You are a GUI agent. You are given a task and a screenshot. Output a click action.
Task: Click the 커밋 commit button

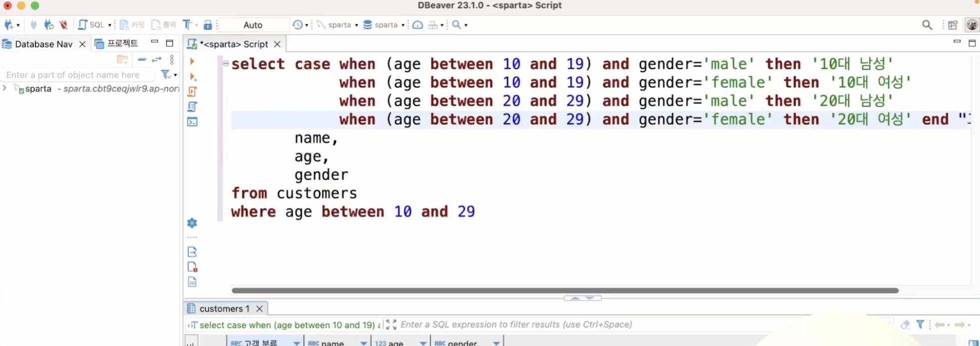click(132, 24)
